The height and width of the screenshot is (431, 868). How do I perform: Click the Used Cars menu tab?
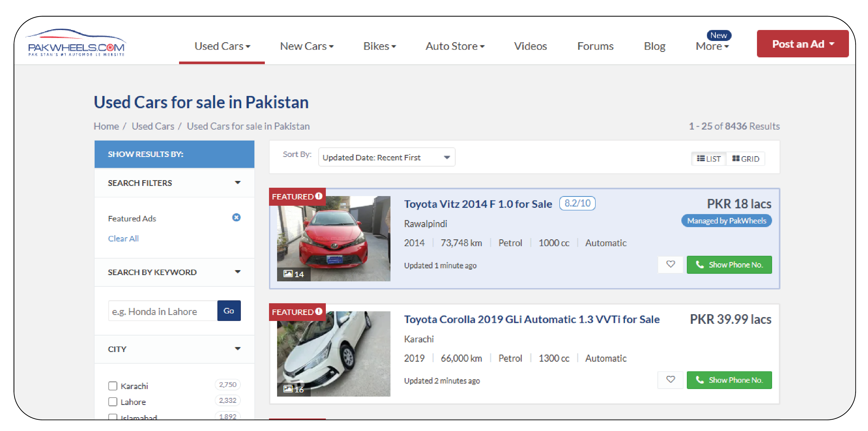click(x=221, y=45)
